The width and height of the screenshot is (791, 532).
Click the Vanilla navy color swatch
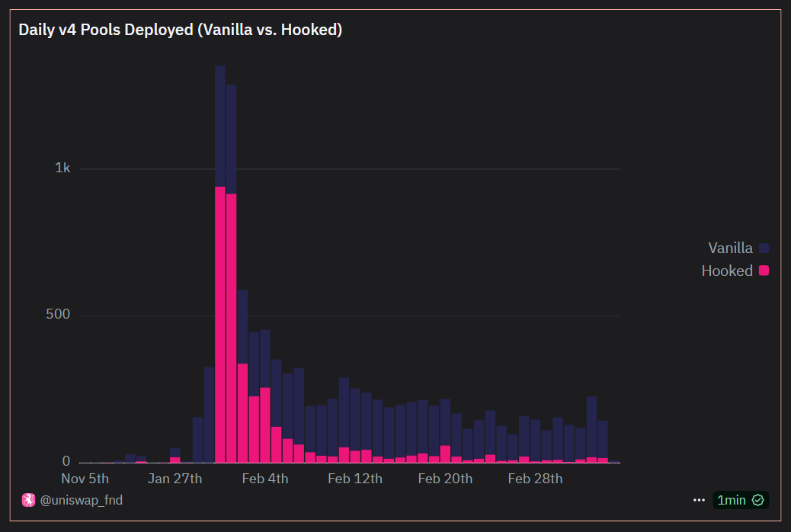pyautogui.click(x=764, y=248)
